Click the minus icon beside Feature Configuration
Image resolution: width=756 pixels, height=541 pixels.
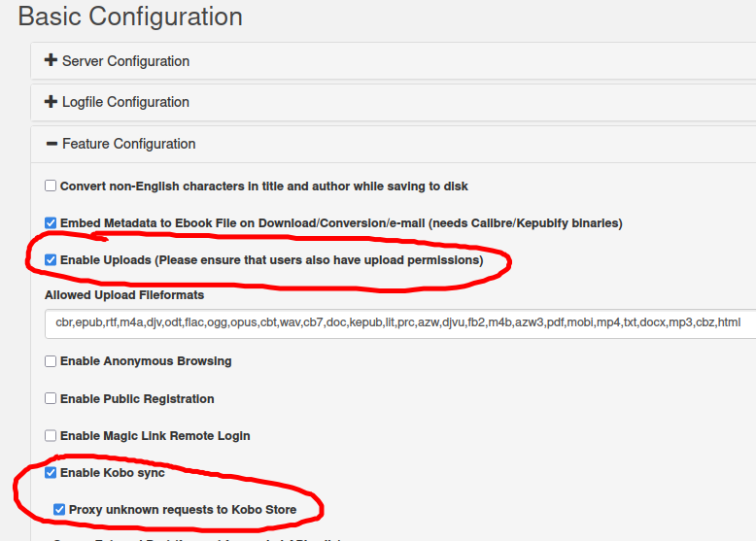click(x=52, y=144)
